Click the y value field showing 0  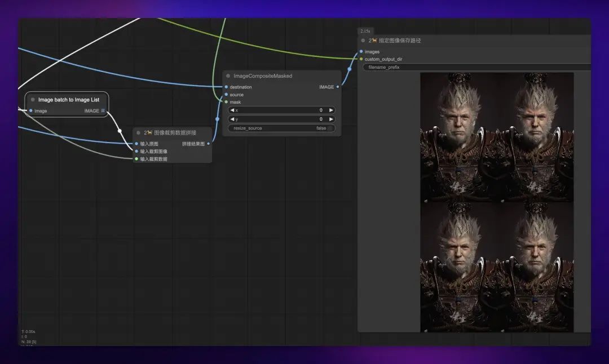[x=281, y=119]
